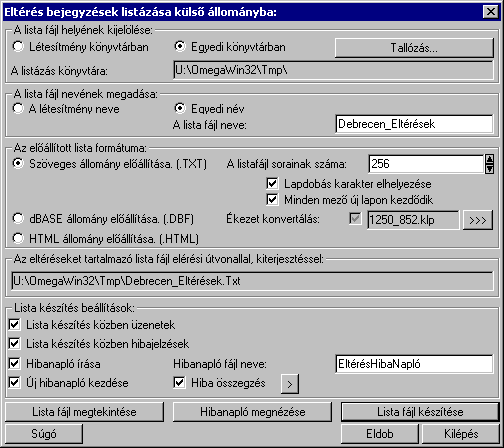This screenshot has width=504, height=448.
Task: Open Hibanapló megnézése error log viewer
Action: (x=252, y=412)
